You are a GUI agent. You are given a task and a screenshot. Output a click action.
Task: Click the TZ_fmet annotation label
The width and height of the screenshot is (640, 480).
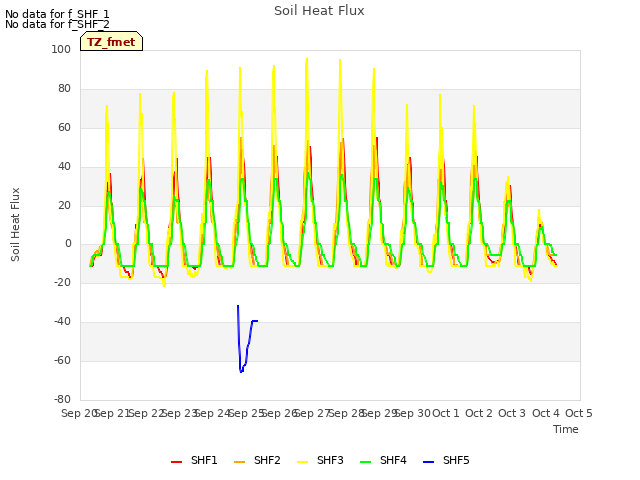point(111,42)
